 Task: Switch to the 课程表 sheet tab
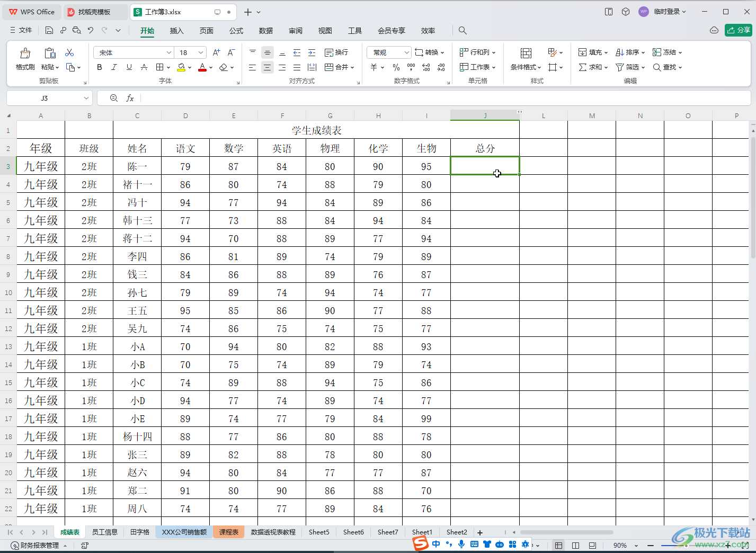click(229, 532)
